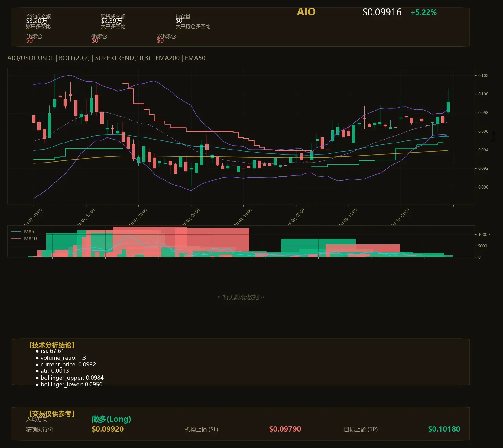Click the Jul 08, 19:00 time label

pyautogui.click(x=243, y=218)
